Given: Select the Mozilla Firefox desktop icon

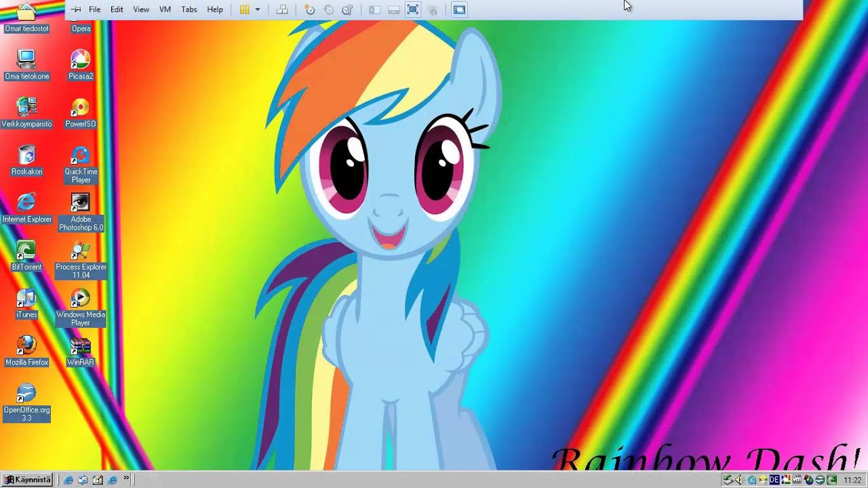Looking at the screenshot, I should pyautogui.click(x=26, y=351).
